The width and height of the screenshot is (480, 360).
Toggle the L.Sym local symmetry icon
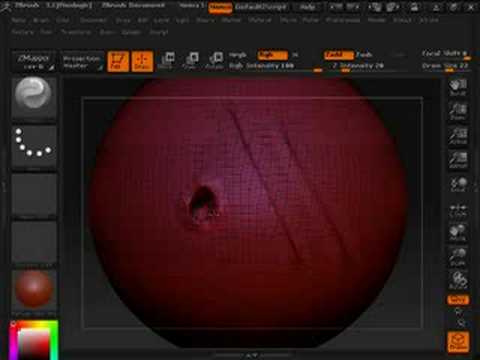458,210
